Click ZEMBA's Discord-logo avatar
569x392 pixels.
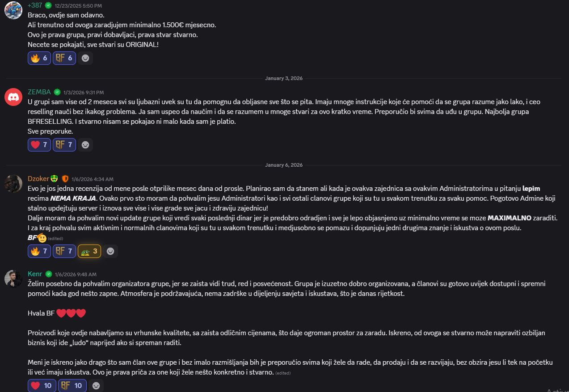(x=13, y=97)
